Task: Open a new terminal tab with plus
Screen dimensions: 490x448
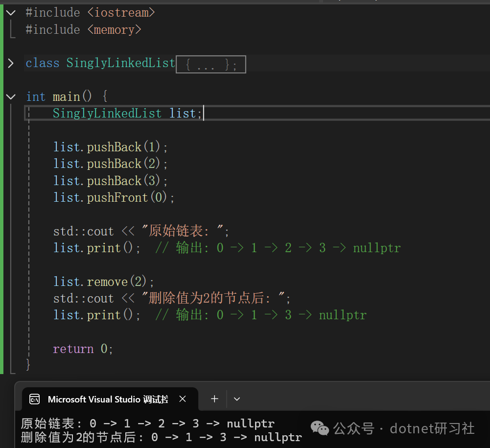Action: [214, 399]
